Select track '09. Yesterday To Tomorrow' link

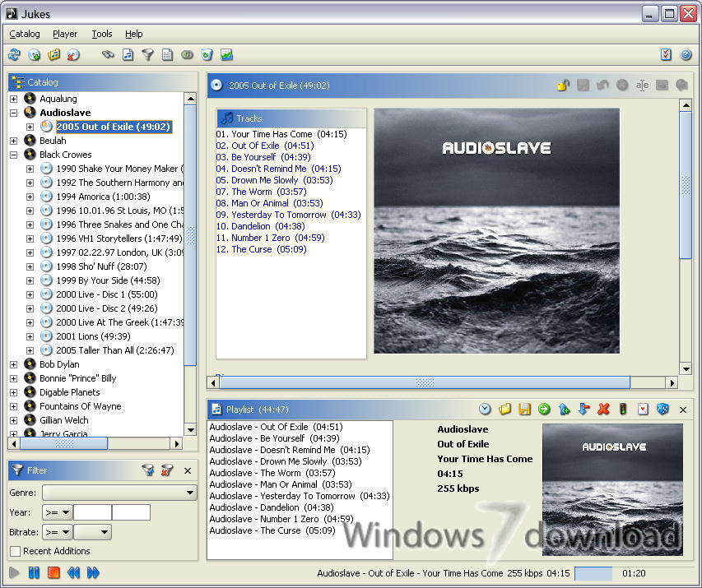288,215
